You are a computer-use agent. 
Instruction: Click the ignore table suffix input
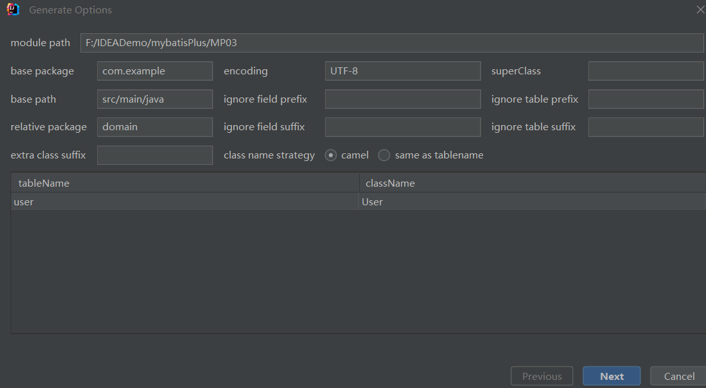click(x=646, y=127)
